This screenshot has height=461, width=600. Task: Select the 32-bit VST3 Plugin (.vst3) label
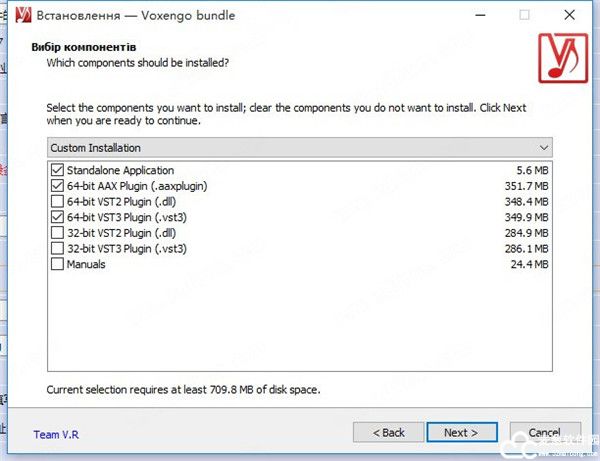pos(127,248)
